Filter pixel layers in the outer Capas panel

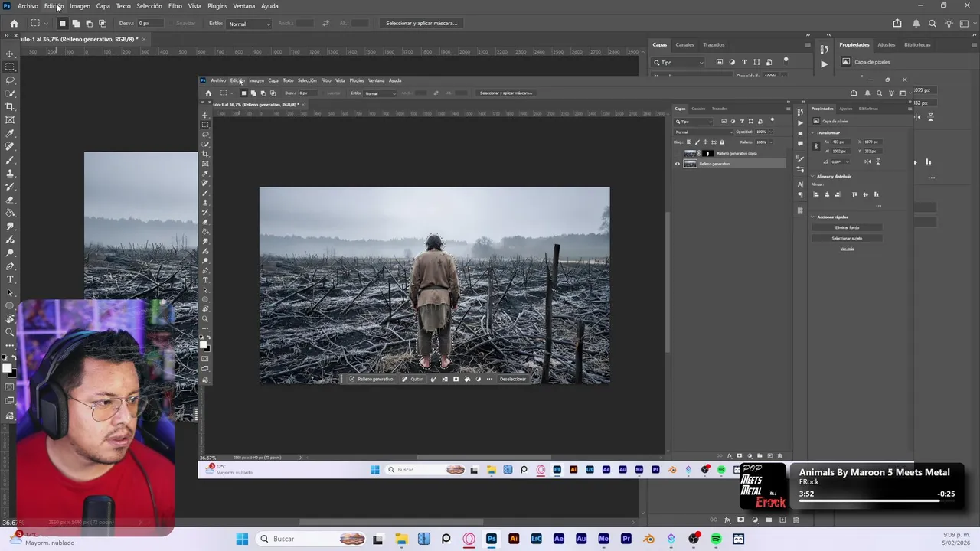pos(719,62)
